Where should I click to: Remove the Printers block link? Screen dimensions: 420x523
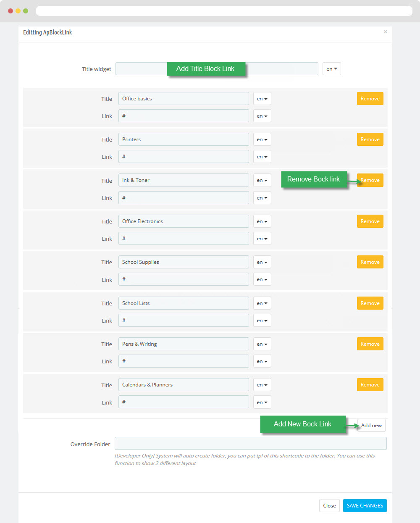point(370,139)
